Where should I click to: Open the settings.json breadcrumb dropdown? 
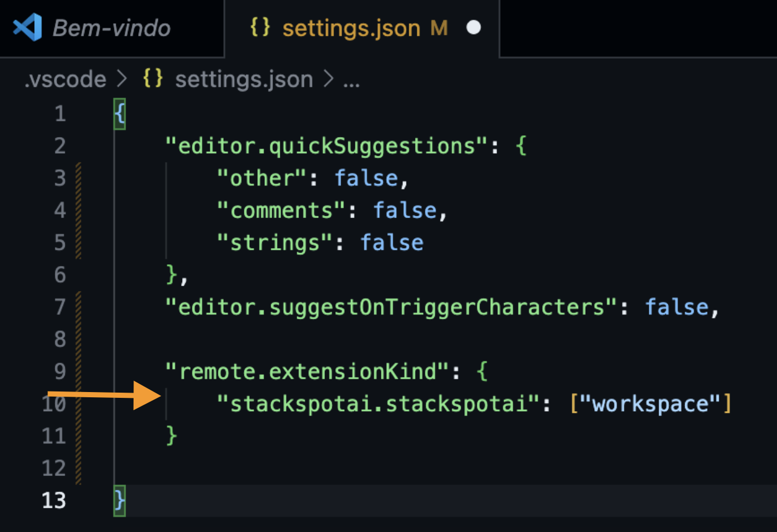[x=243, y=79]
